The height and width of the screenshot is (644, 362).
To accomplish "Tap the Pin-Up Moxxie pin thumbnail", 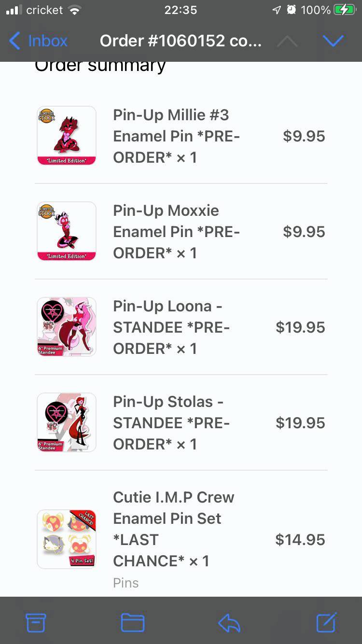I will (x=66, y=231).
